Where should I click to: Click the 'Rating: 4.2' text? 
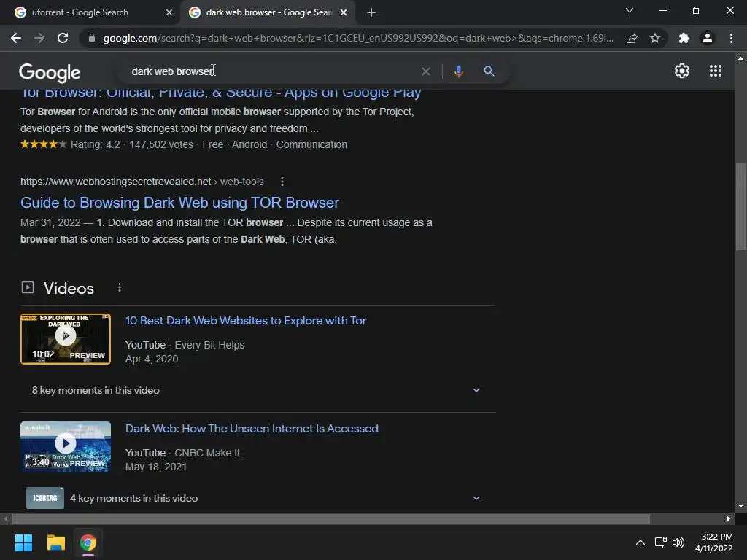96,145
